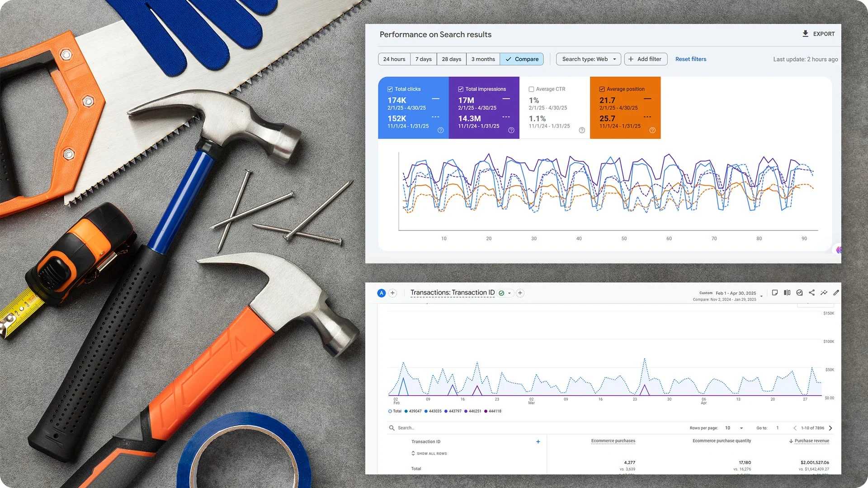Click the search magnifier in the transactions table
This screenshot has height=488, width=868.
pyautogui.click(x=392, y=427)
